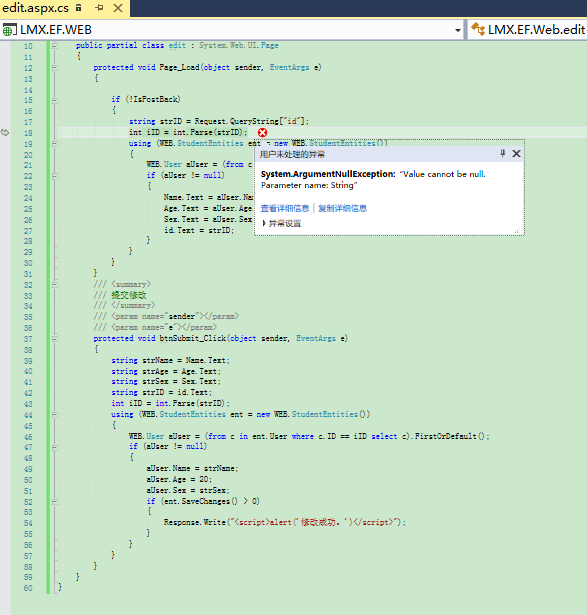Viewport: 587px width, 615px height.
Task: Click the current statement arrow in the margin
Action: coord(5,133)
